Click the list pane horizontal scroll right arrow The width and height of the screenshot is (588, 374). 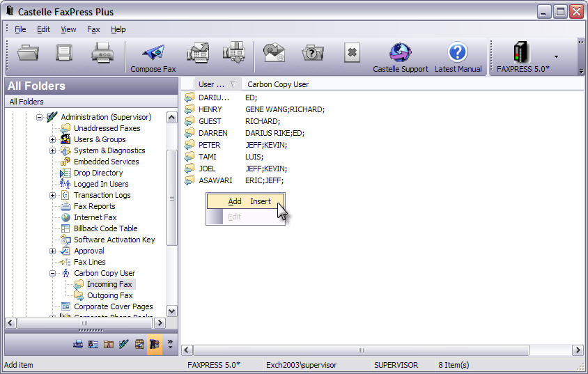[578, 350]
